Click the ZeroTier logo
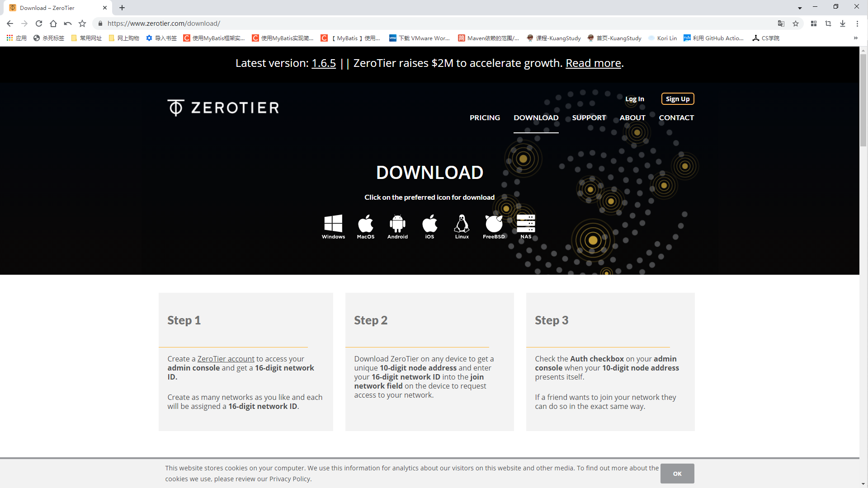Screen dimensions: 868x488 pos(223,108)
